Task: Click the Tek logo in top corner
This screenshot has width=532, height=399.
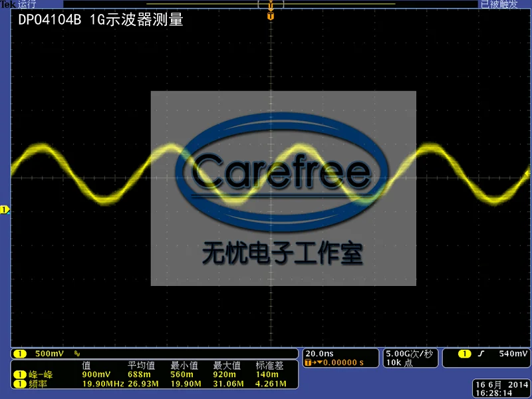Action: point(8,4)
